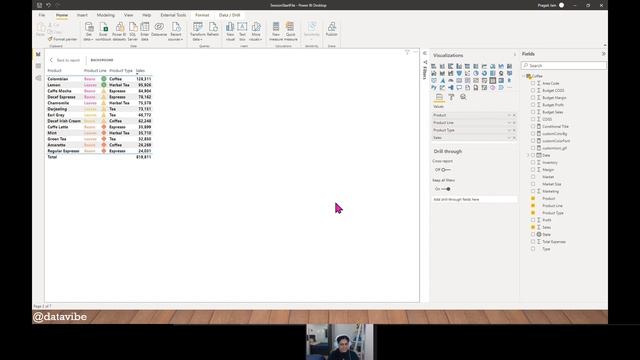This screenshot has height=360, width=640.
Task: Switch to Model view in left sidebar
Action: pyautogui.click(x=38, y=78)
